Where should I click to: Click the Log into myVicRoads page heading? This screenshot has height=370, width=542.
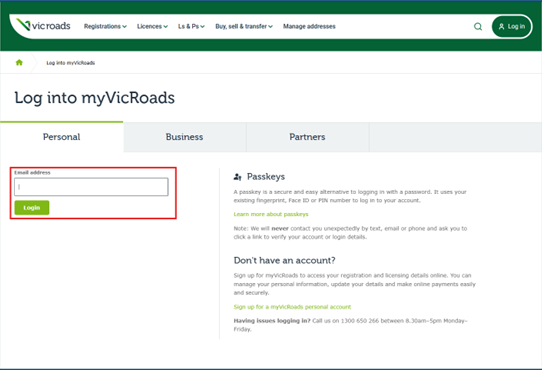[x=94, y=98]
